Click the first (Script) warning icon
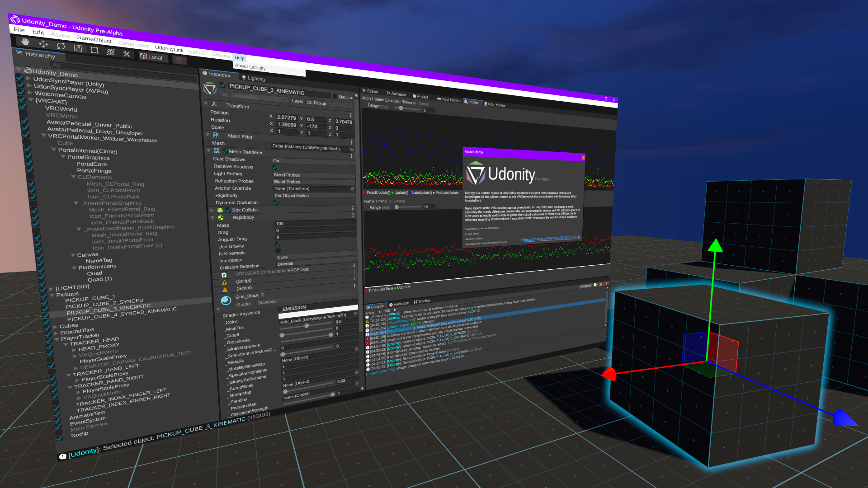Screen dimensions: 868x488 [x=225, y=282]
